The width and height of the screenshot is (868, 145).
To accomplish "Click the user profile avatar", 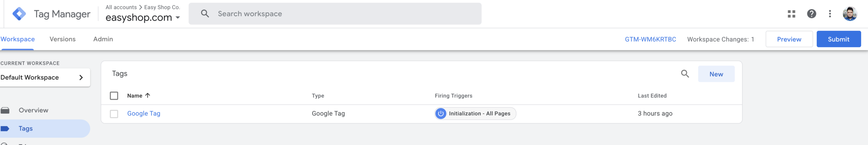I will point(850,14).
